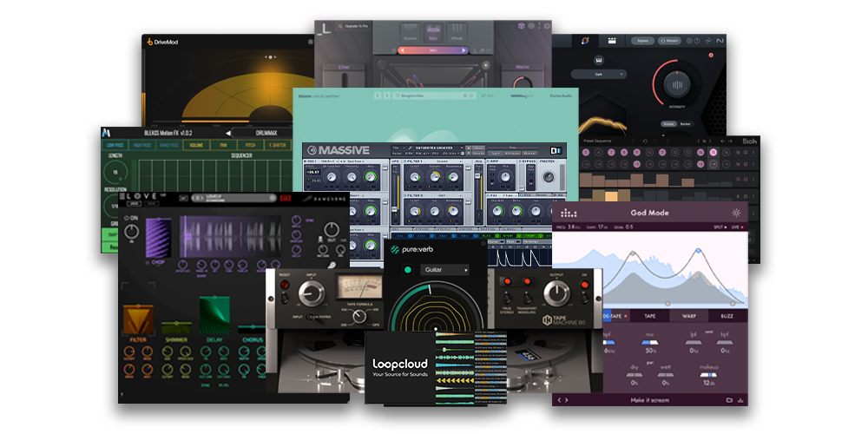Click the purple cube icon
Viewport: 868px width, 434px height.
tap(522, 26)
